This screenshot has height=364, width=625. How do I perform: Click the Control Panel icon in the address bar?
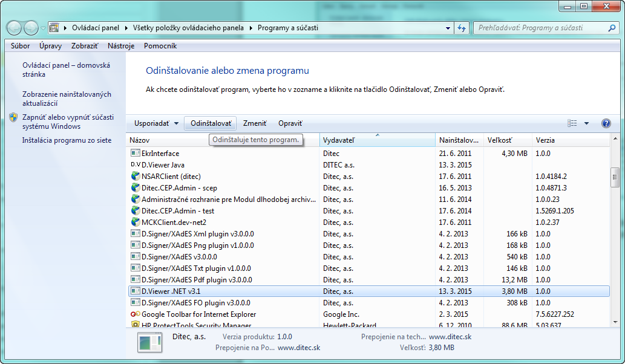pos(54,28)
